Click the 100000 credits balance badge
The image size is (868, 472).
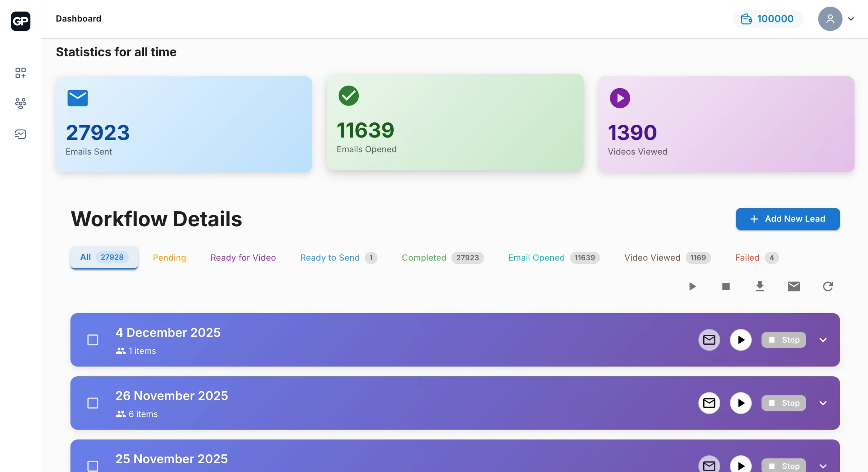768,19
